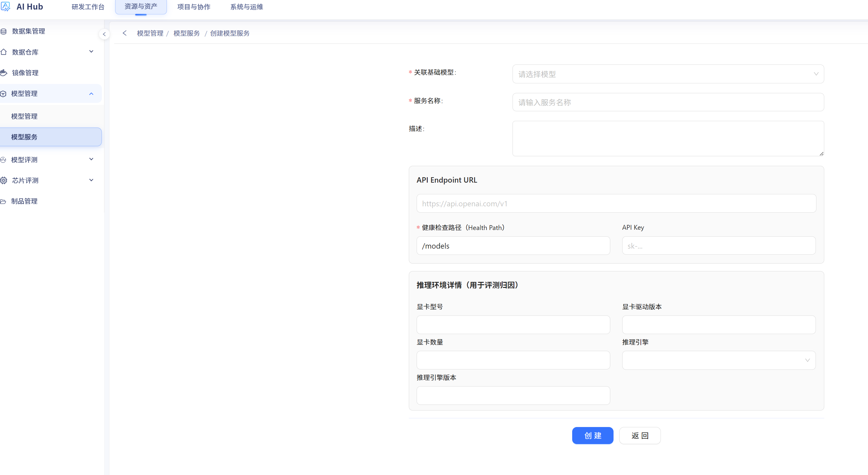Open the 关联基础模型 dropdown
Screen dimensions: 868x475
pyautogui.click(x=668, y=74)
